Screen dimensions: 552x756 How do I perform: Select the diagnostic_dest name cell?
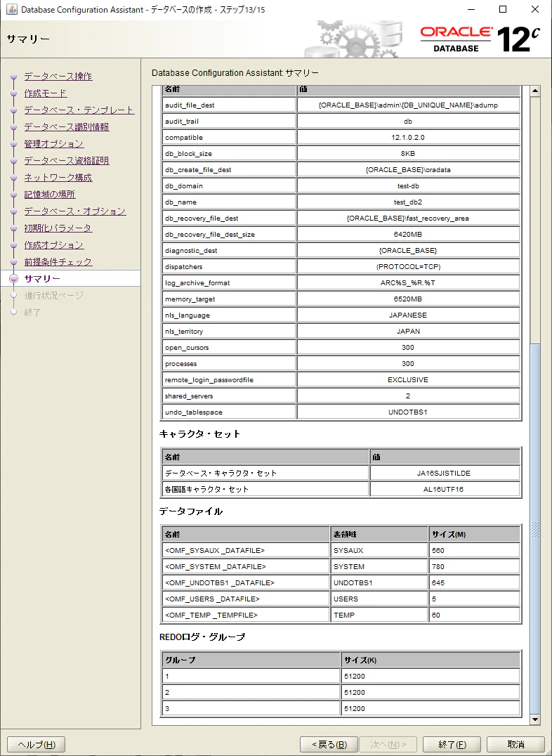229,251
